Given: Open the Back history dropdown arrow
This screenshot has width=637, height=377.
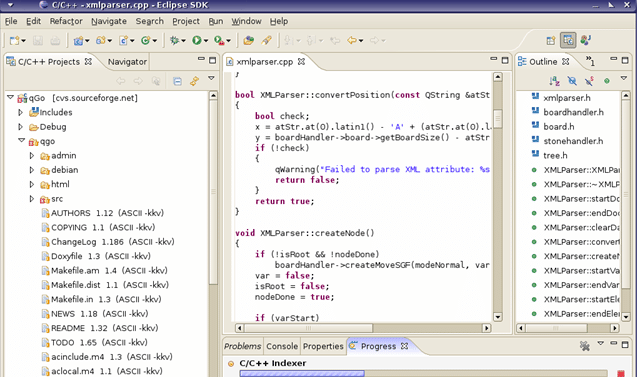Looking at the screenshot, I should [361, 41].
